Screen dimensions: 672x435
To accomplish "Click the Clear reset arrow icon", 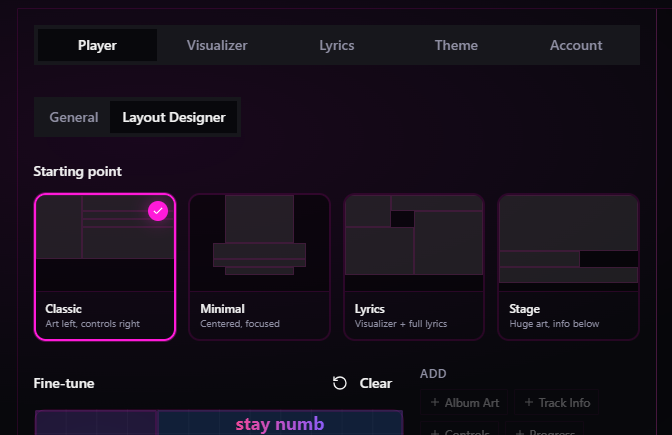I will (x=339, y=383).
